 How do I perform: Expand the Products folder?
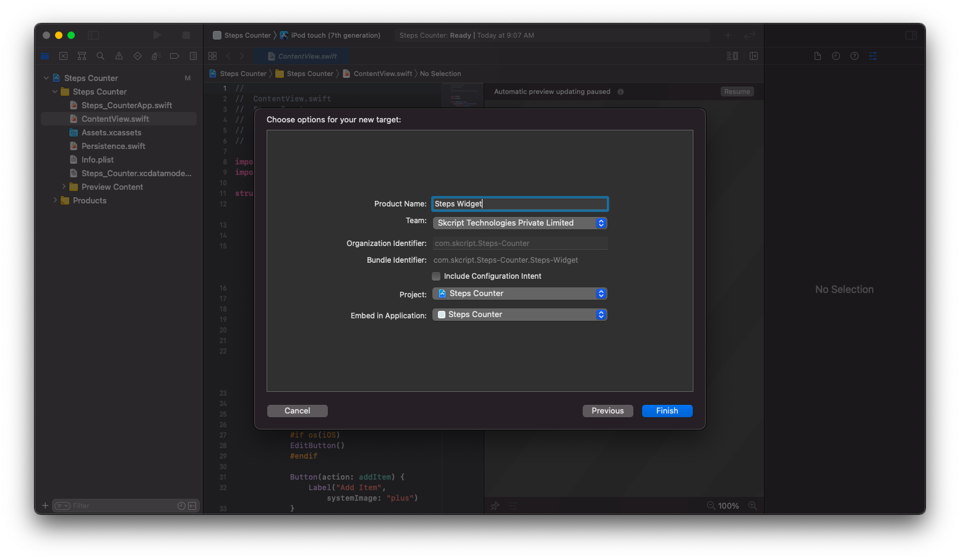pyautogui.click(x=55, y=200)
